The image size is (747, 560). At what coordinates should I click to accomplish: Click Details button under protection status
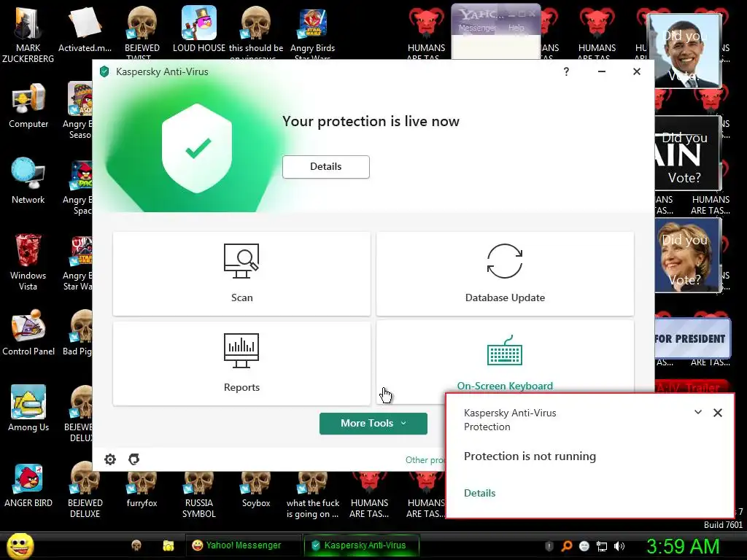(326, 167)
